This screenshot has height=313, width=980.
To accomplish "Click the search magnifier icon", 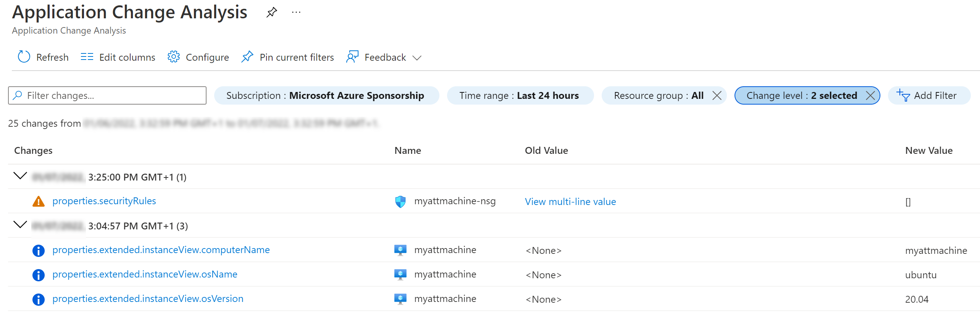I will coord(17,95).
